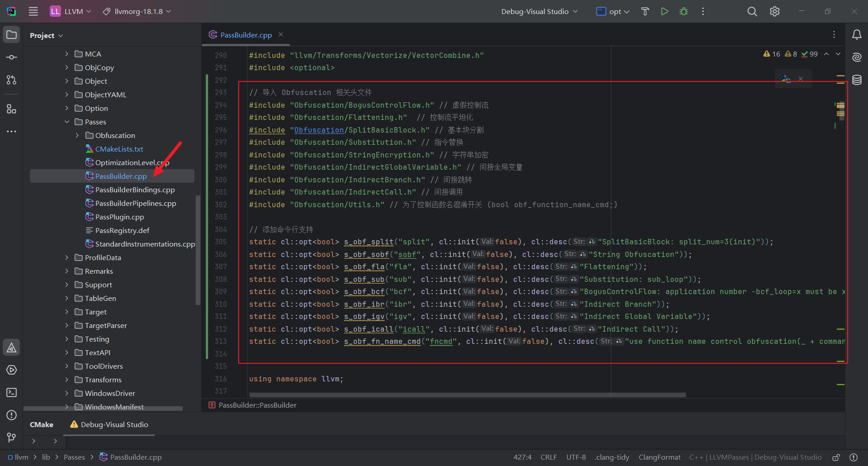Open PassPlugin.cpp file
The image size is (868, 466).
tap(115, 217)
